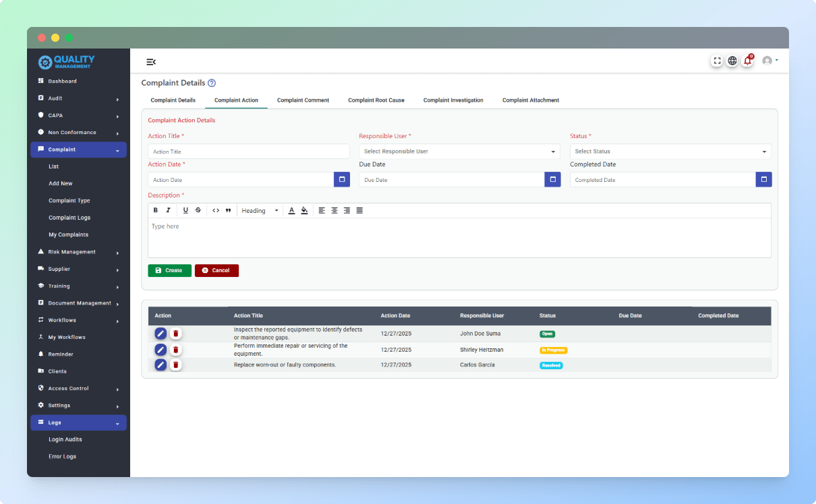Screen dimensions: 816x504
Task: Open the notifications bell
Action: (747, 60)
